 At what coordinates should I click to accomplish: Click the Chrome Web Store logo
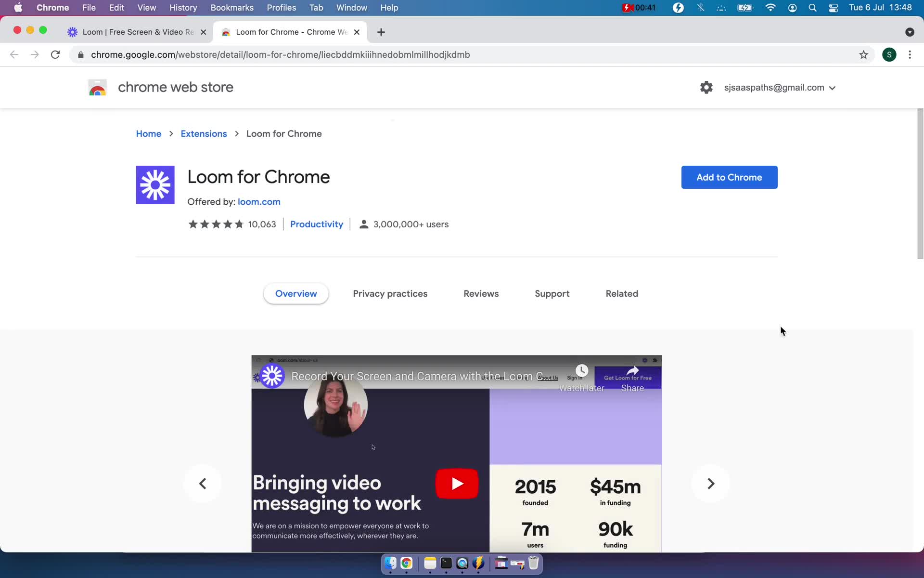pyautogui.click(x=98, y=88)
